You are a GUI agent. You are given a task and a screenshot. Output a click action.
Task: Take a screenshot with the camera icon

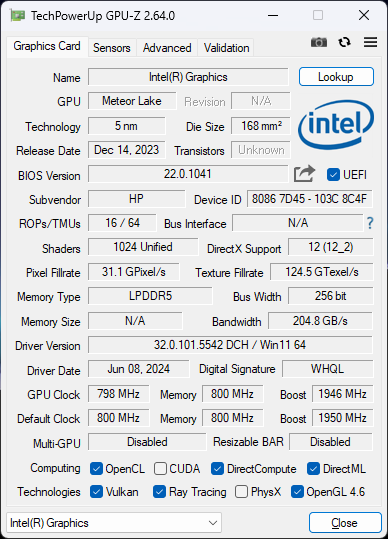[319, 42]
